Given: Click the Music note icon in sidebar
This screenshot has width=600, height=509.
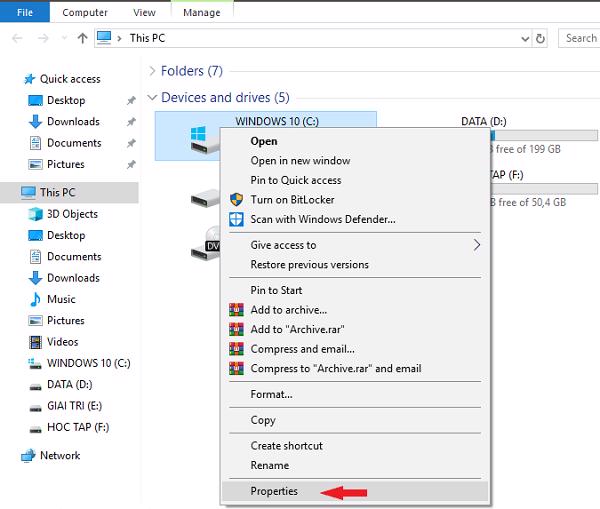Looking at the screenshot, I should (x=36, y=299).
